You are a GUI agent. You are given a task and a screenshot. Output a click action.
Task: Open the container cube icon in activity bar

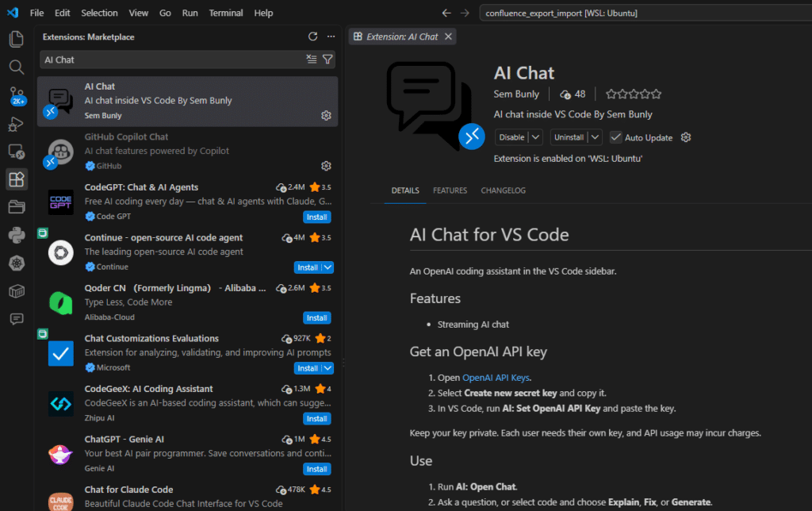(x=17, y=291)
